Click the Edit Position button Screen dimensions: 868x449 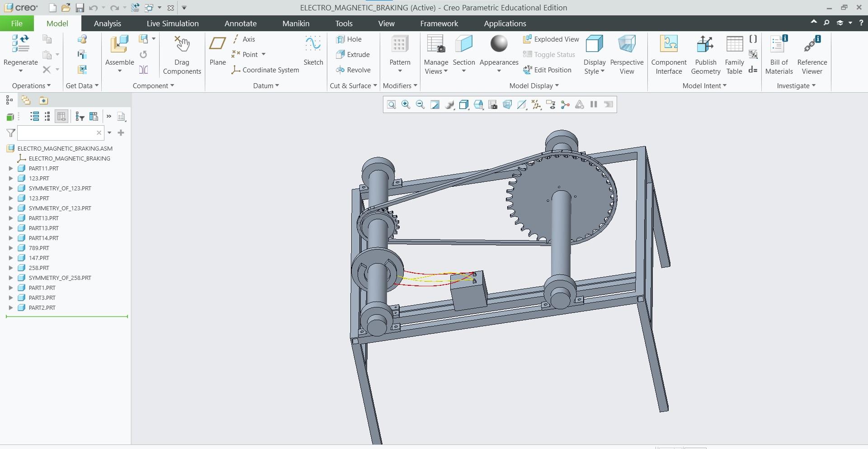pos(547,70)
